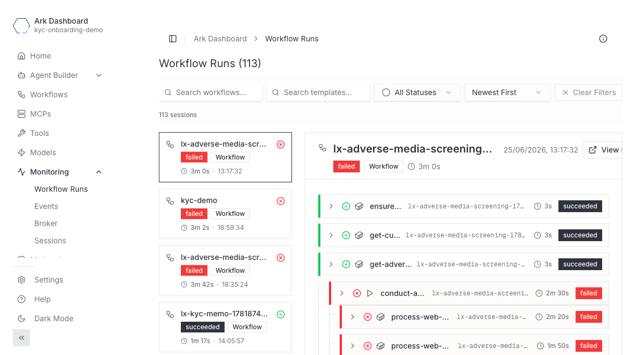The width and height of the screenshot is (644, 355).
Task: Click the Settings gear icon
Action: pyautogui.click(x=21, y=280)
